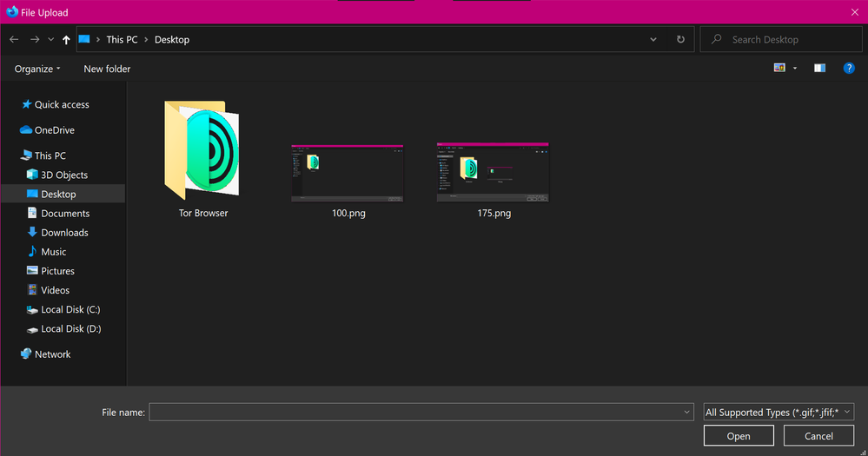Open Pictures in the sidebar
868x456 pixels.
[x=57, y=271]
